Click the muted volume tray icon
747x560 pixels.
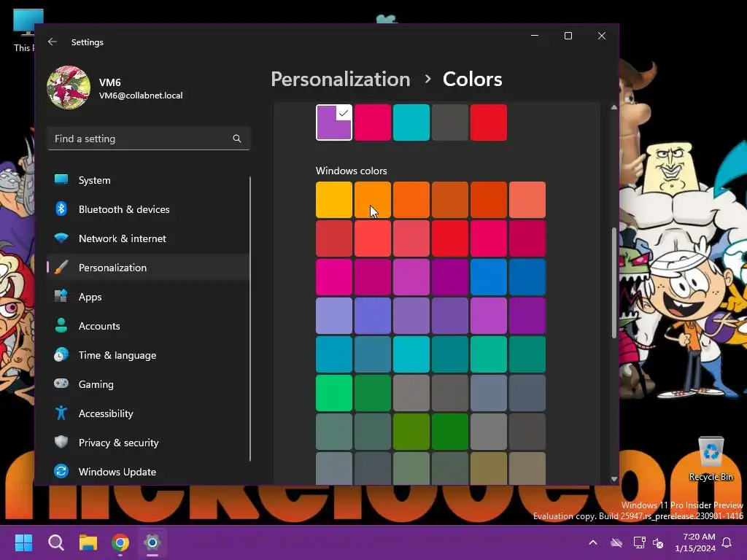(659, 542)
